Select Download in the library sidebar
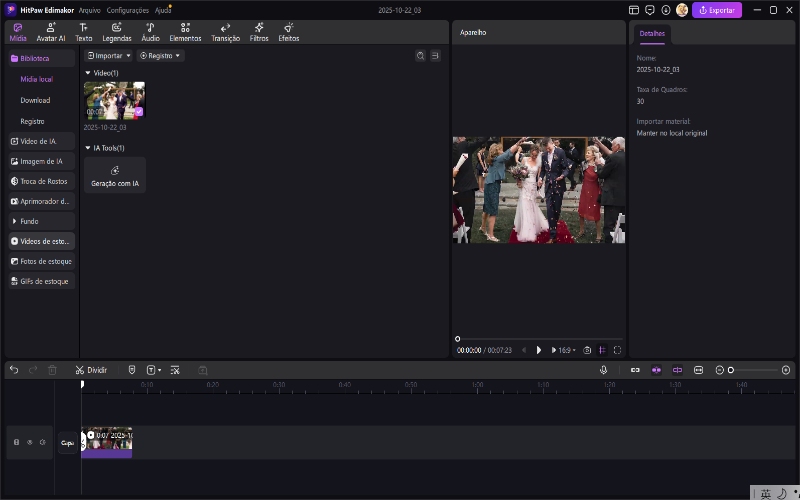The height and width of the screenshot is (500, 800). click(x=35, y=100)
